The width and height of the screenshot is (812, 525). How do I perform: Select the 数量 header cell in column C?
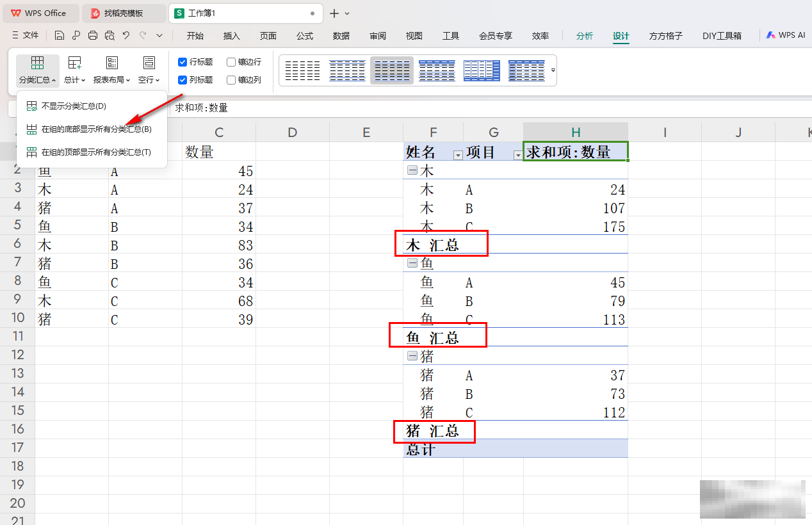(x=219, y=152)
